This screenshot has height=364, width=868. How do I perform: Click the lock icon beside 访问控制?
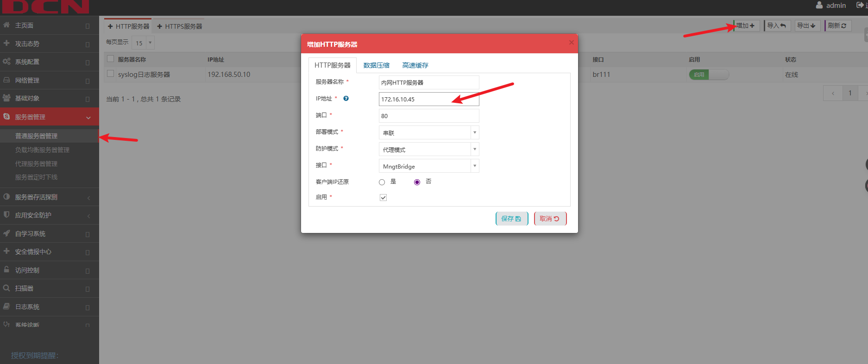coord(6,269)
